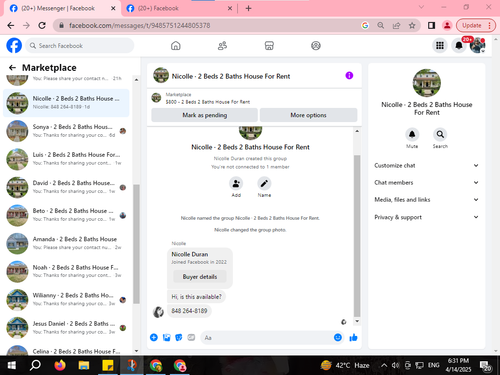The width and height of the screenshot is (500, 375).
Task: Click More options button
Action: (x=308, y=115)
